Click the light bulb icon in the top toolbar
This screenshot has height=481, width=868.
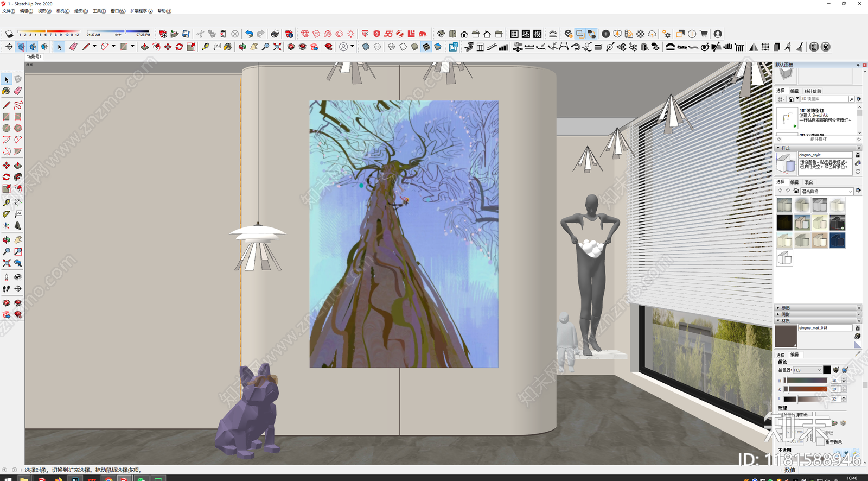coord(351,34)
